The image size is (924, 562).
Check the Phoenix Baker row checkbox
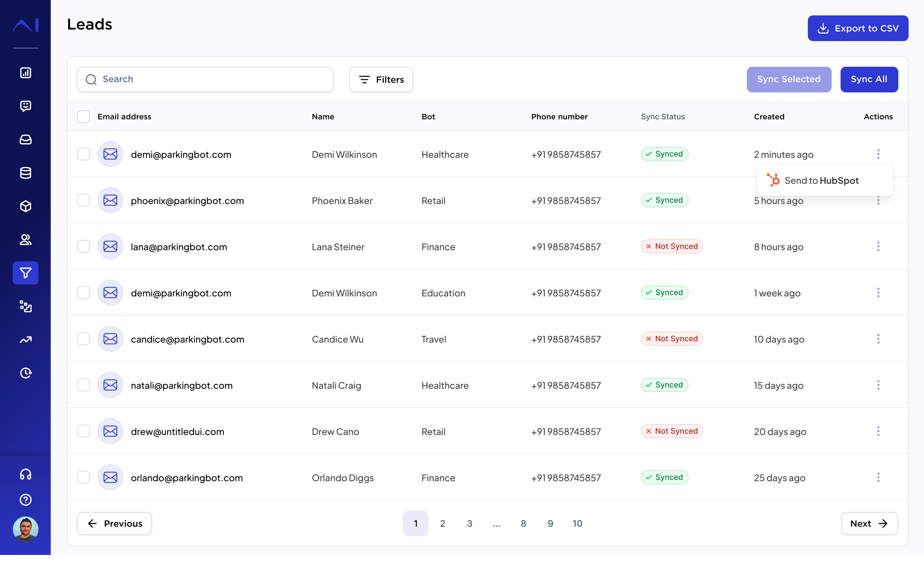click(x=83, y=200)
